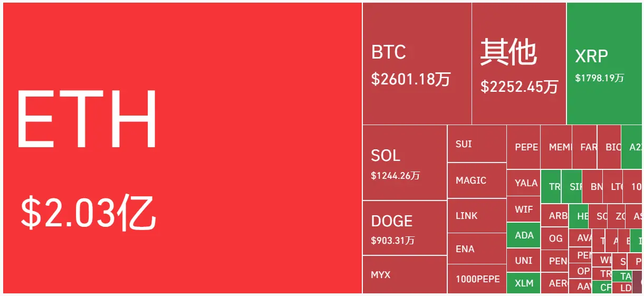644x296 pixels.
Task: Click the green ADA tile
Action: (x=523, y=235)
